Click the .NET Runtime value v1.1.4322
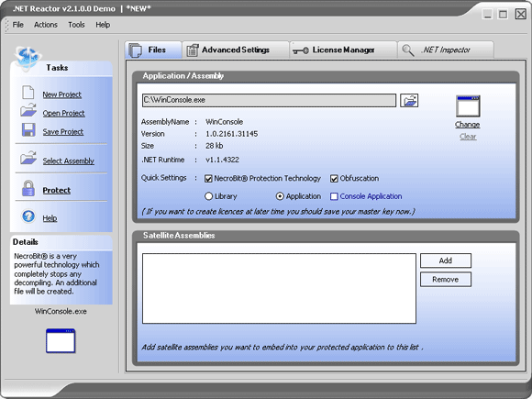532x399 pixels. [222, 160]
